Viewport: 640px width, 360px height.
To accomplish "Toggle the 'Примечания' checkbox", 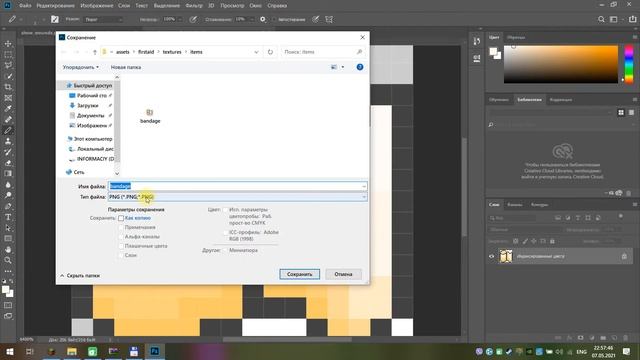I will (121, 227).
